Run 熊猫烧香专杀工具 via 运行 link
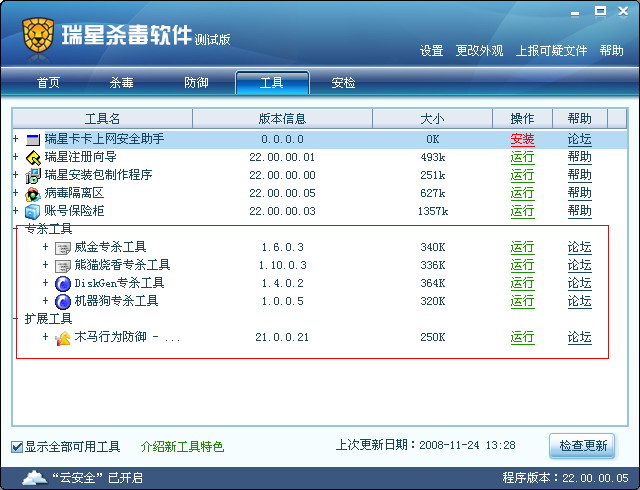This screenshot has height=490, width=640. pyautogui.click(x=522, y=265)
